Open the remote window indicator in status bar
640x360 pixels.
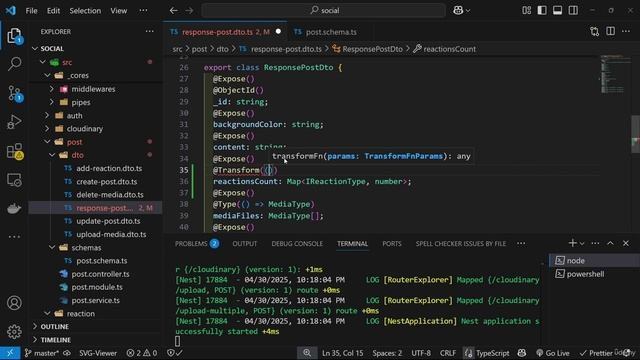[10, 353]
